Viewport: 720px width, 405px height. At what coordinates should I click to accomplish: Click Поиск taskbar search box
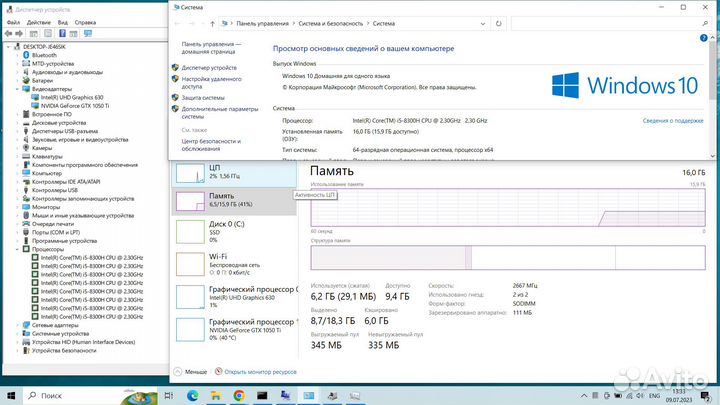(x=90, y=395)
